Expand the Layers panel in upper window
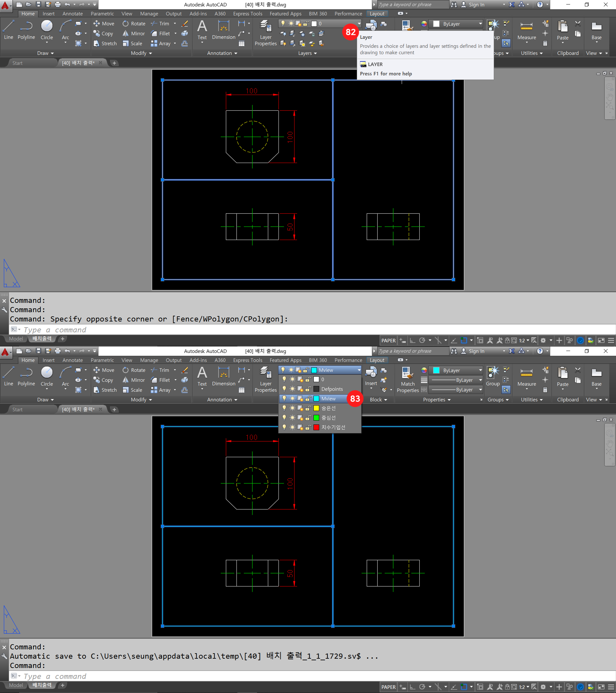This screenshot has width=616, height=693. 307,53
